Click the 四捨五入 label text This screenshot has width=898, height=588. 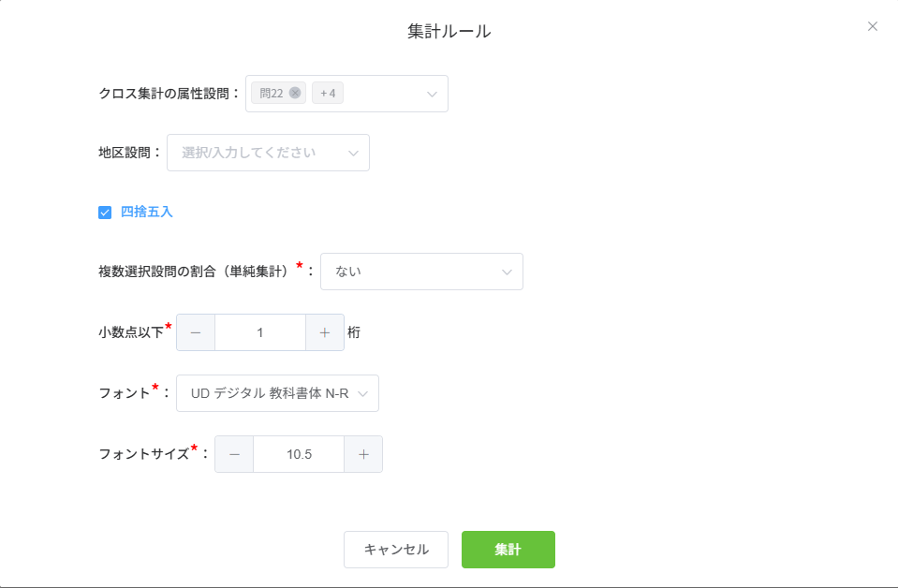point(147,213)
